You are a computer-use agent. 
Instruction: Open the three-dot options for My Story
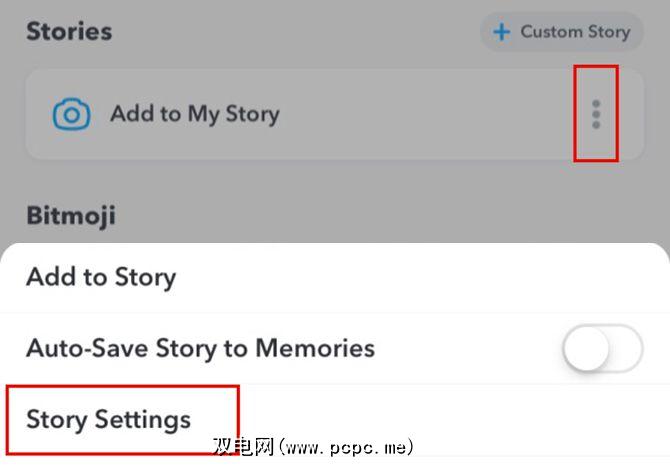pos(596,114)
